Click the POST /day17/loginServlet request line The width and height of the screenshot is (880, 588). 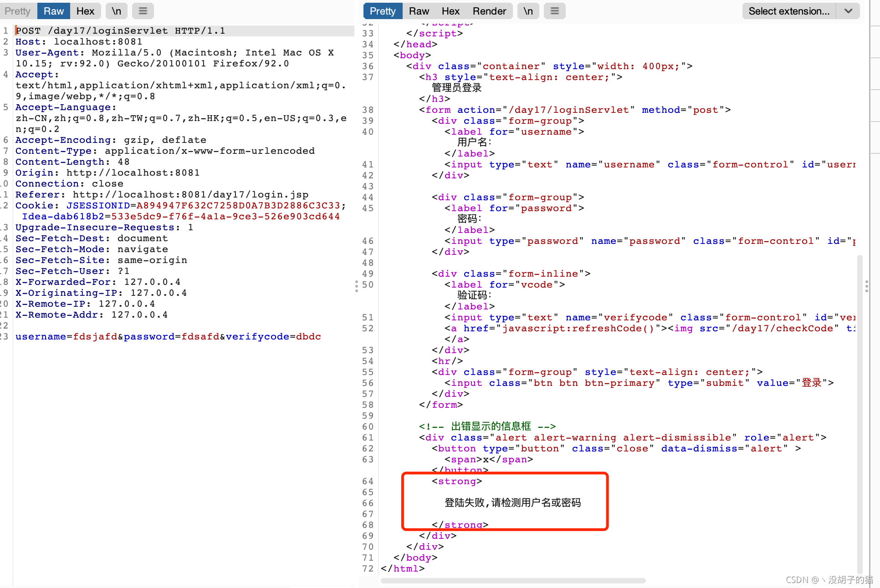pyautogui.click(x=120, y=30)
